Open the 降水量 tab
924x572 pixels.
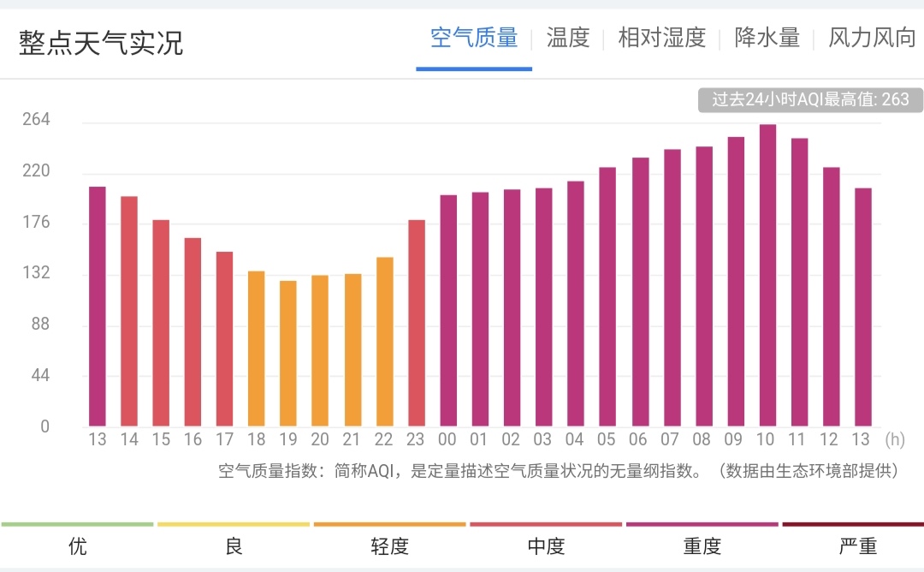click(766, 38)
